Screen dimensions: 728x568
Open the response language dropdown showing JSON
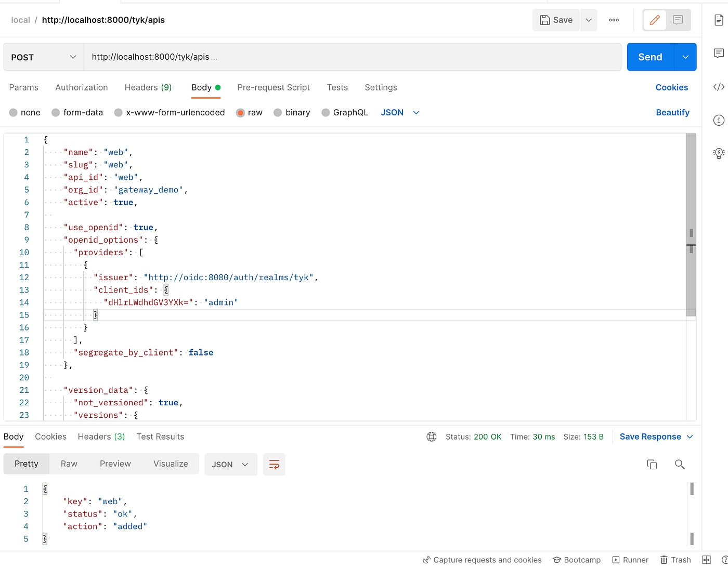click(230, 464)
